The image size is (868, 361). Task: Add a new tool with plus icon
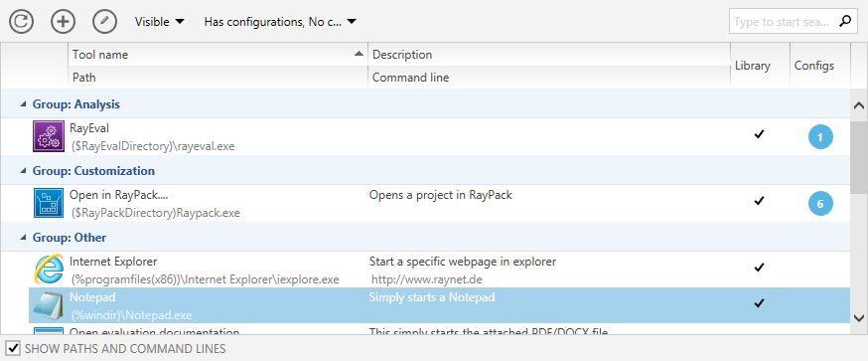click(64, 22)
